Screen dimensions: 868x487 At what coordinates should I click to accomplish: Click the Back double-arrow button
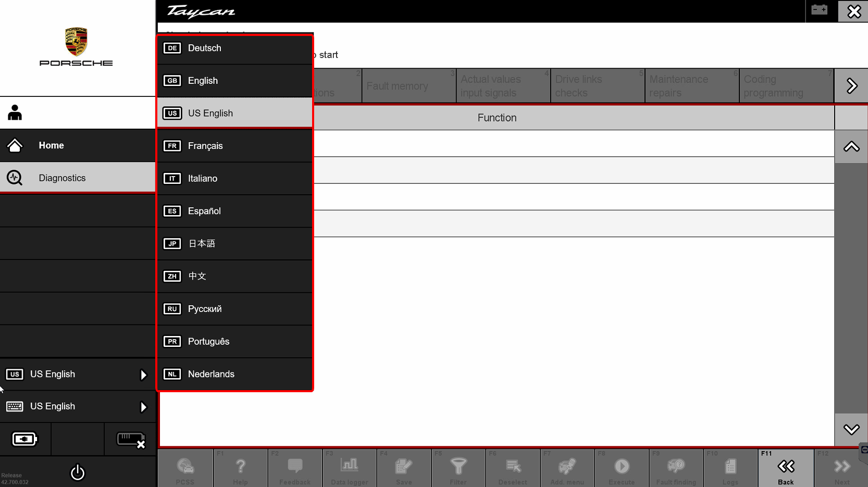pyautogui.click(x=785, y=468)
